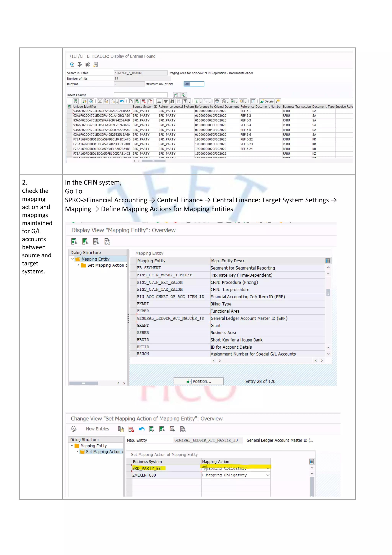
Task: Click the copy text icon in the ALV toolbar
Action: [106, 101]
